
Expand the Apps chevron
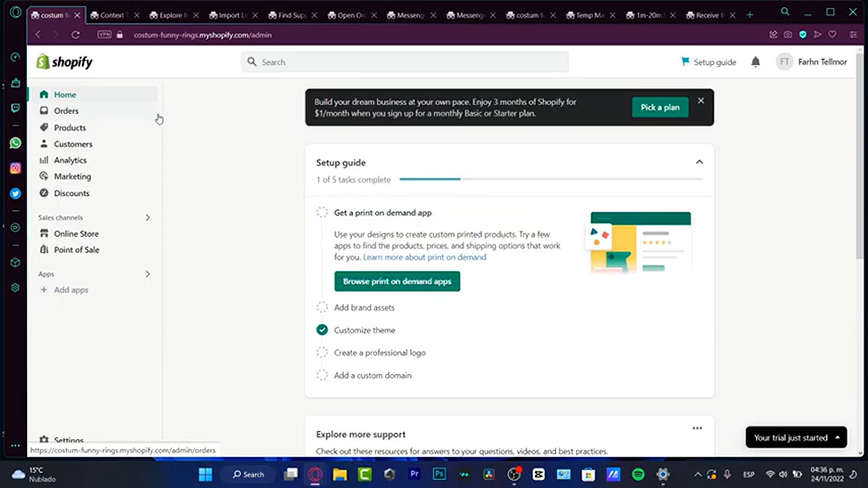click(x=147, y=274)
